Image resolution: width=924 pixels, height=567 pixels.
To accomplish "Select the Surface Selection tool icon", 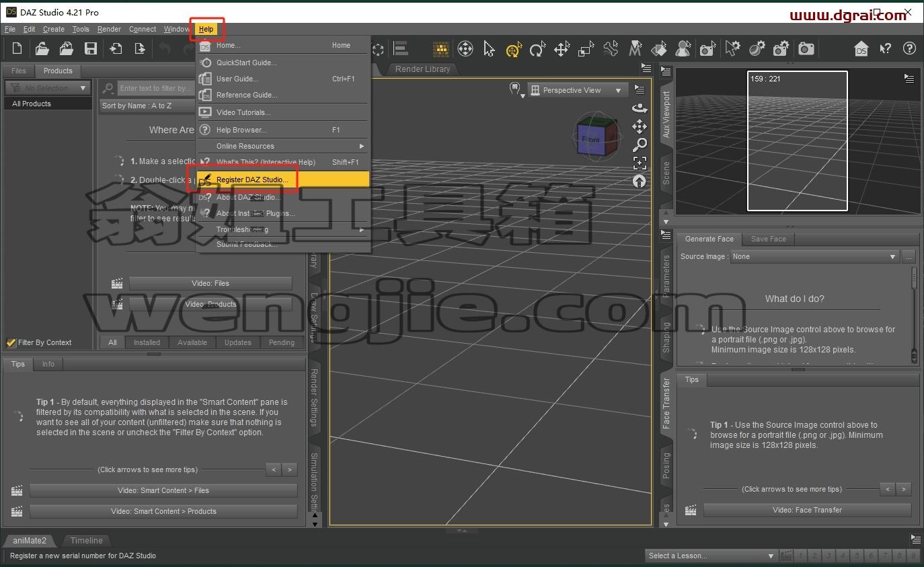I will tap(659, 49).
